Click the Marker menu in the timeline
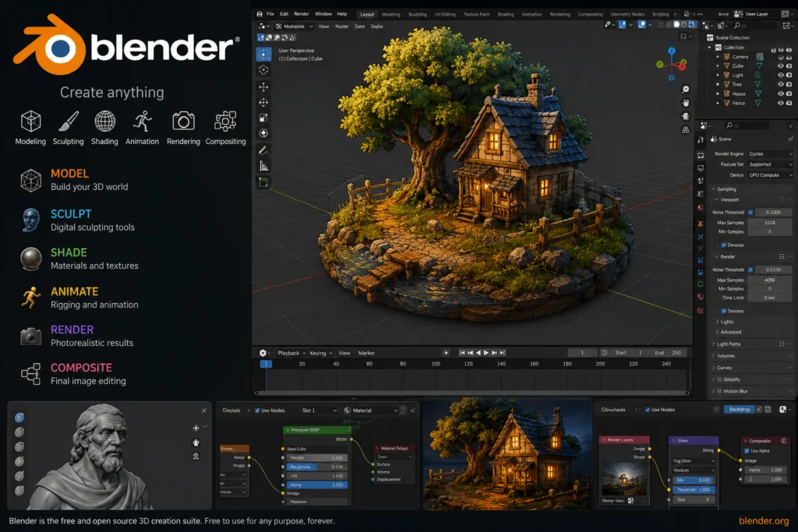This screenshot has width=798, height=532. point(366,353)
